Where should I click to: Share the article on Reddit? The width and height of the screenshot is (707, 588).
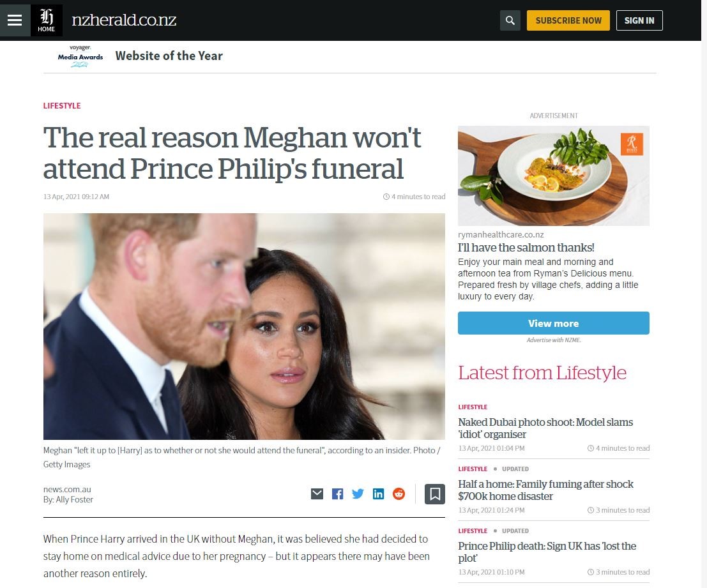click(399, 494)
